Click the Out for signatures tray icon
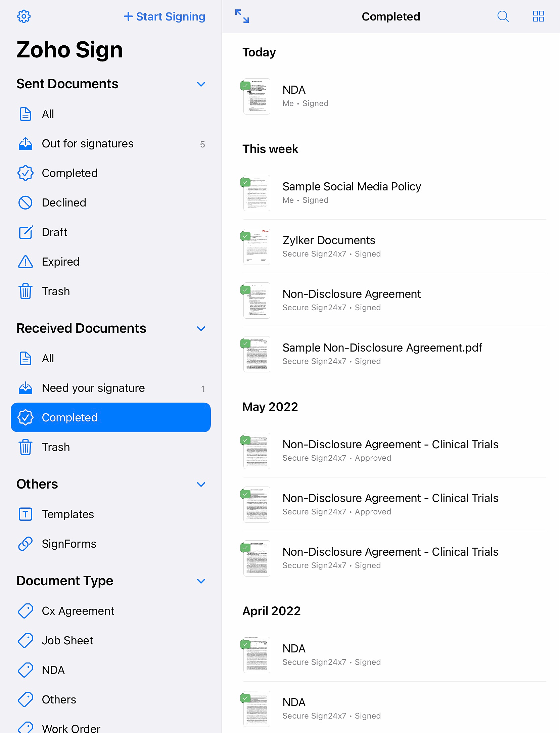 click(26, 143)
